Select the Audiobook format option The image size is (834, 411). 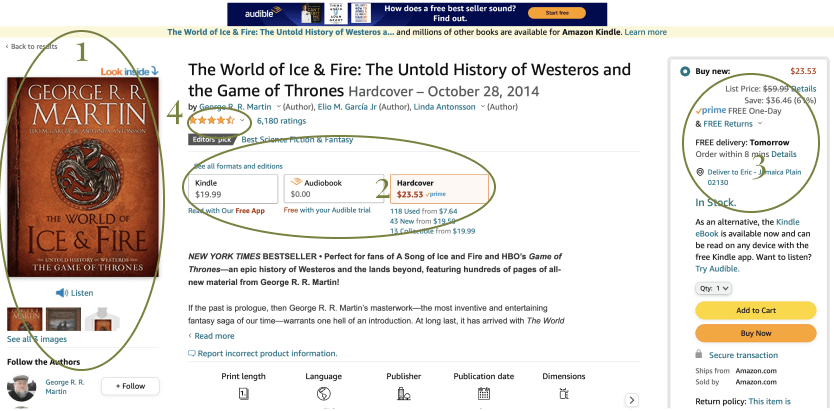tap(334, 189)
